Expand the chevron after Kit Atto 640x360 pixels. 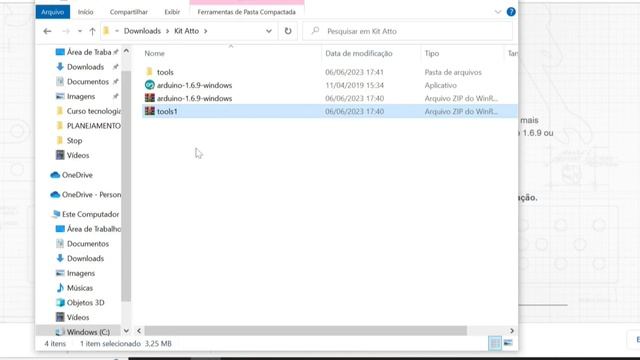click(x=205, y=31)
